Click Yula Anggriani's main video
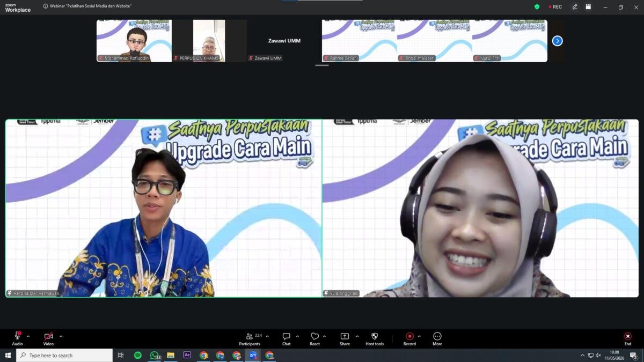 (480, 208)
